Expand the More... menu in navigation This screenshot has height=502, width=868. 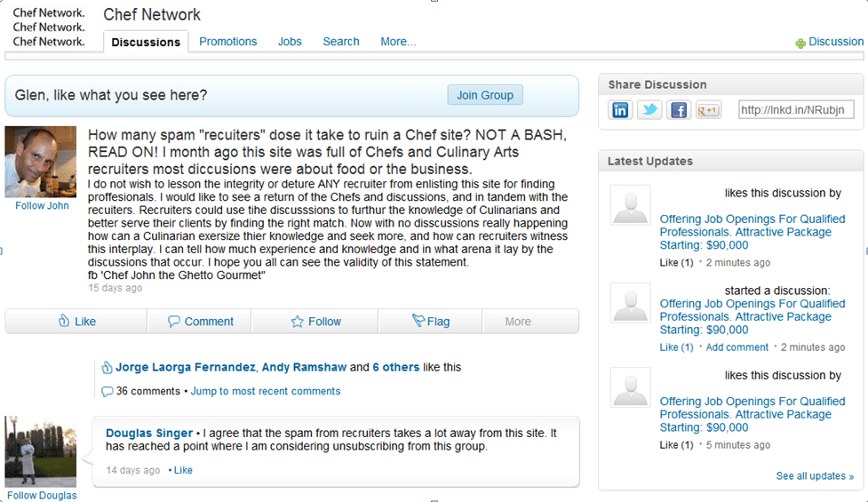[398, 42]
